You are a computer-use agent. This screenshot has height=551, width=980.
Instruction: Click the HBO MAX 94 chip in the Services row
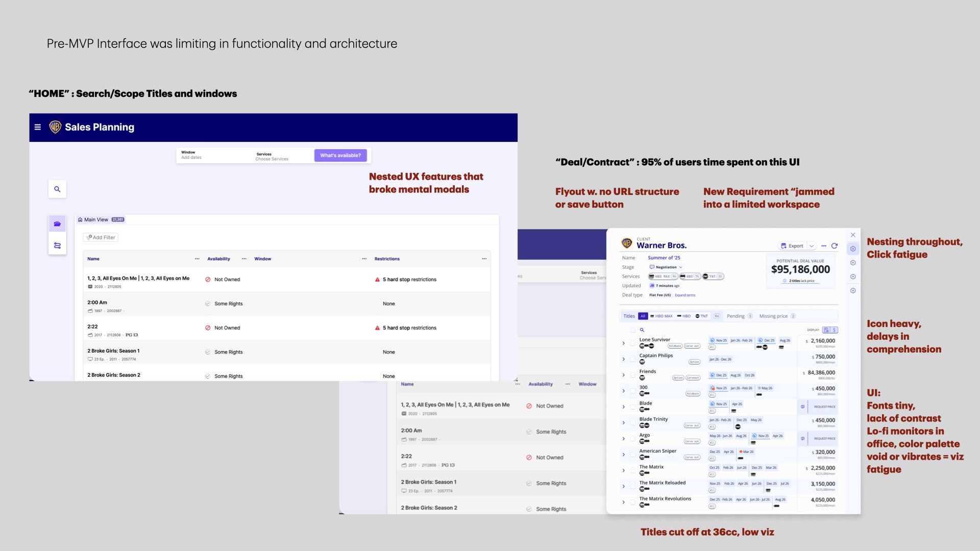[x=663, y=277]
